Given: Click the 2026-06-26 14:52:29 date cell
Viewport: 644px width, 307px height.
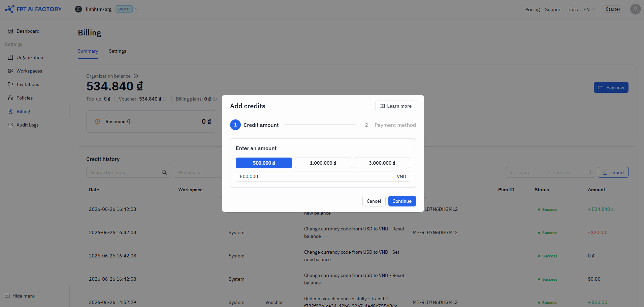Looking at the screenshot, I should [x=112, y=302].
